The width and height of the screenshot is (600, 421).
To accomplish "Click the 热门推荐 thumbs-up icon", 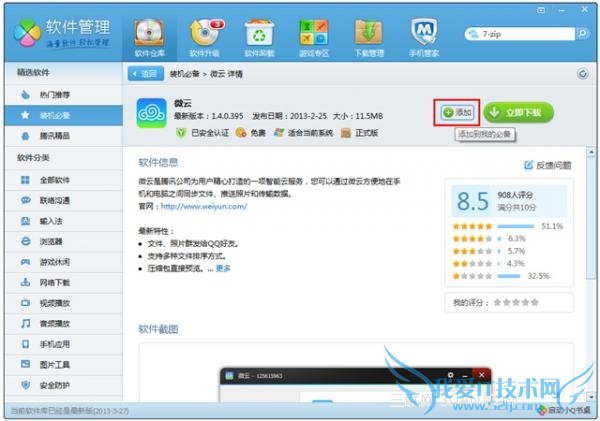I will pyautogui.click(x=25, y=95).
